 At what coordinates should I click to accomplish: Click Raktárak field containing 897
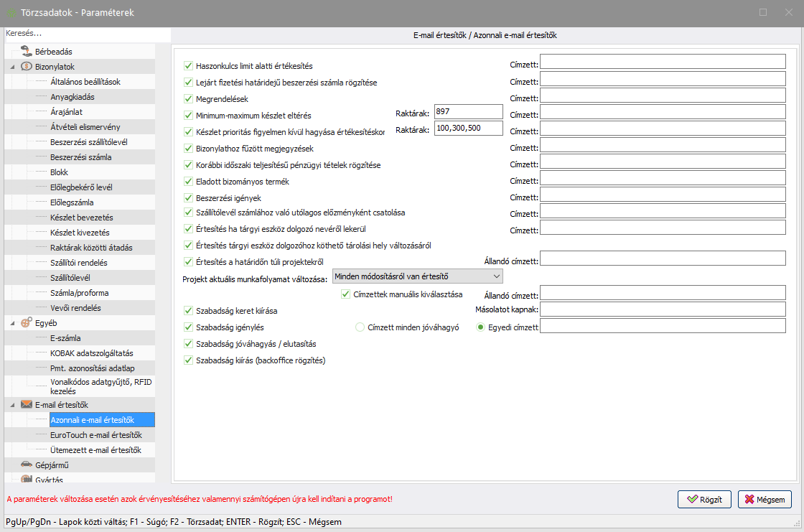(468, 112)
